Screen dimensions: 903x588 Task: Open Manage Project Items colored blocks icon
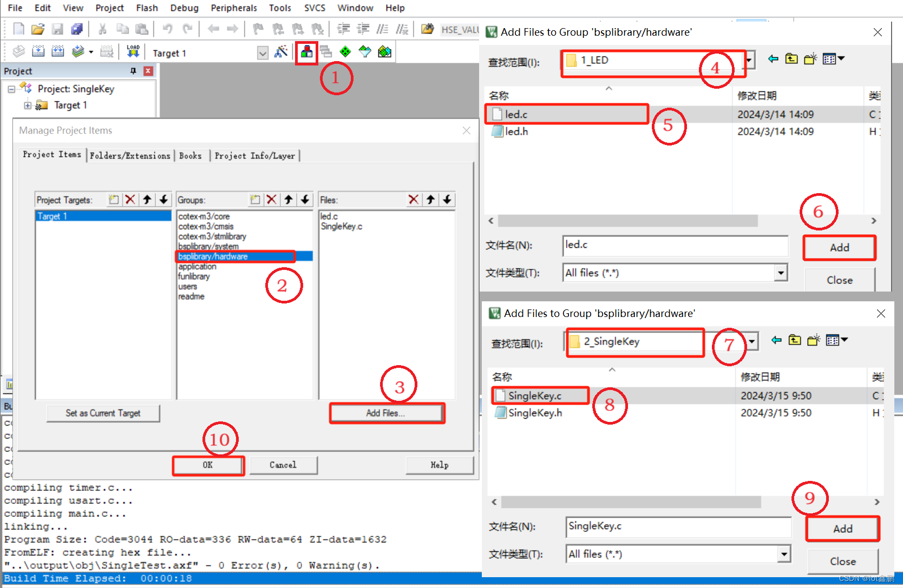(306, 52)
